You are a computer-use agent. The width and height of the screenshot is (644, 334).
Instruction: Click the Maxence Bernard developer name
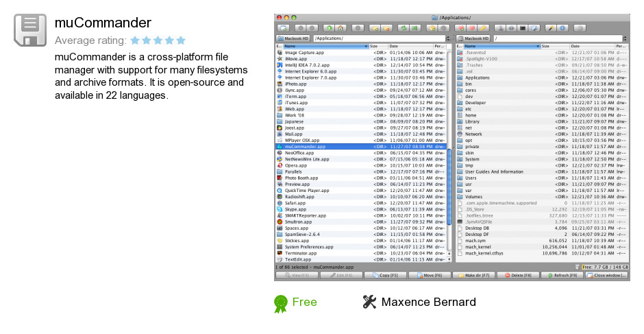pyautogui.click(x=428, y=302)
